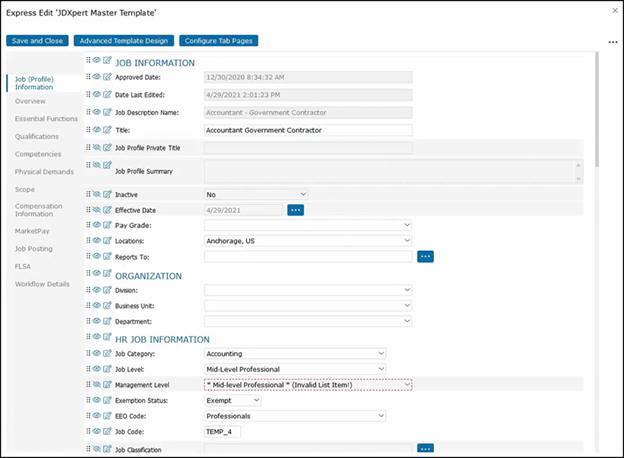The image size is (624, 458).
Task: Click into the Reports To text field
Action: (308, 257)
